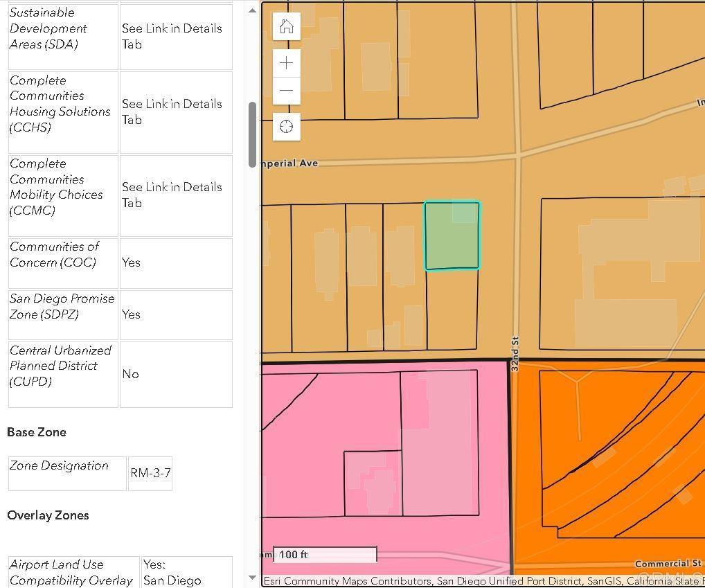Click the find my location crosshair icon
Image resolution: width=705 pixels, height=588 pixels.
click(286, 127)
